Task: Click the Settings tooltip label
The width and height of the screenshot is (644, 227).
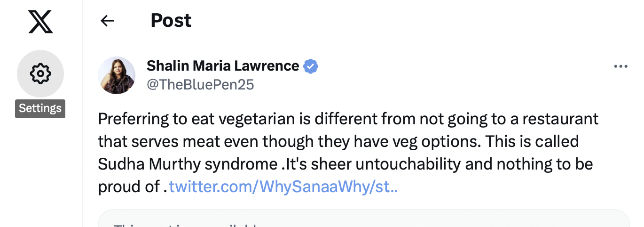Action: (x=40, y=108)
